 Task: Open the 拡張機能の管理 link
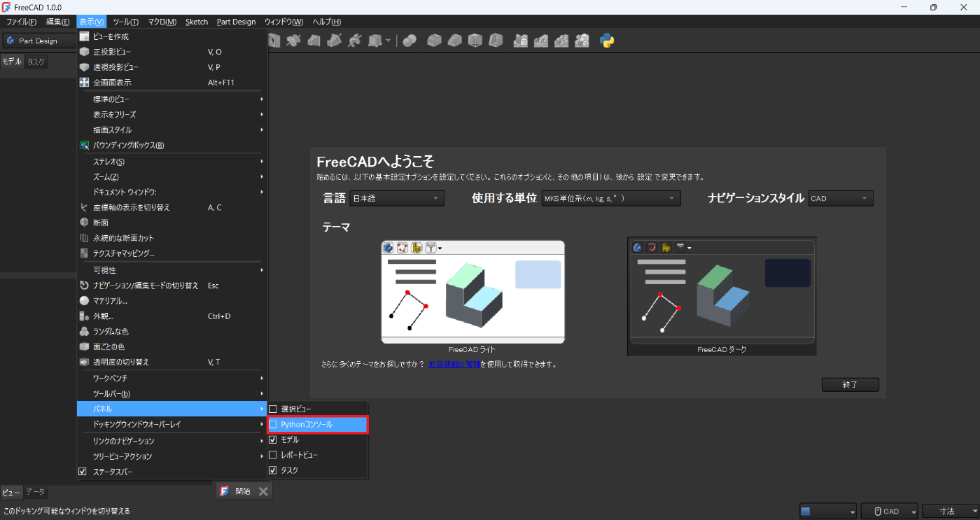[x=454, y=364]
